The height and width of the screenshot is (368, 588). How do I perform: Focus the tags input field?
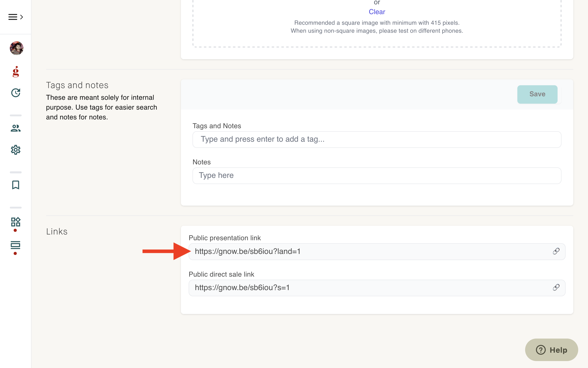pyautogui.click(x=377, y=139)
